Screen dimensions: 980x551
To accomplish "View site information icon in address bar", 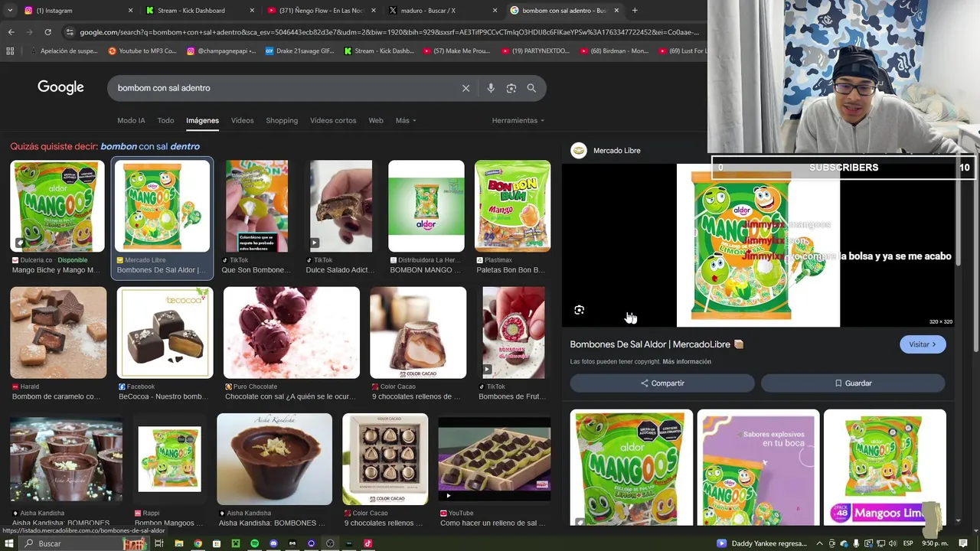I will [70, 32].
